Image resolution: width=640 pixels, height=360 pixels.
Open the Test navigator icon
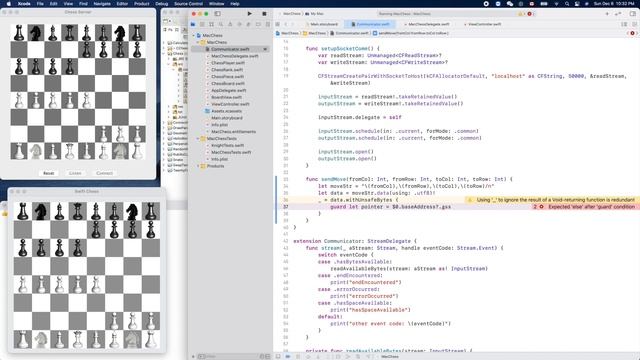pos(240,24)
